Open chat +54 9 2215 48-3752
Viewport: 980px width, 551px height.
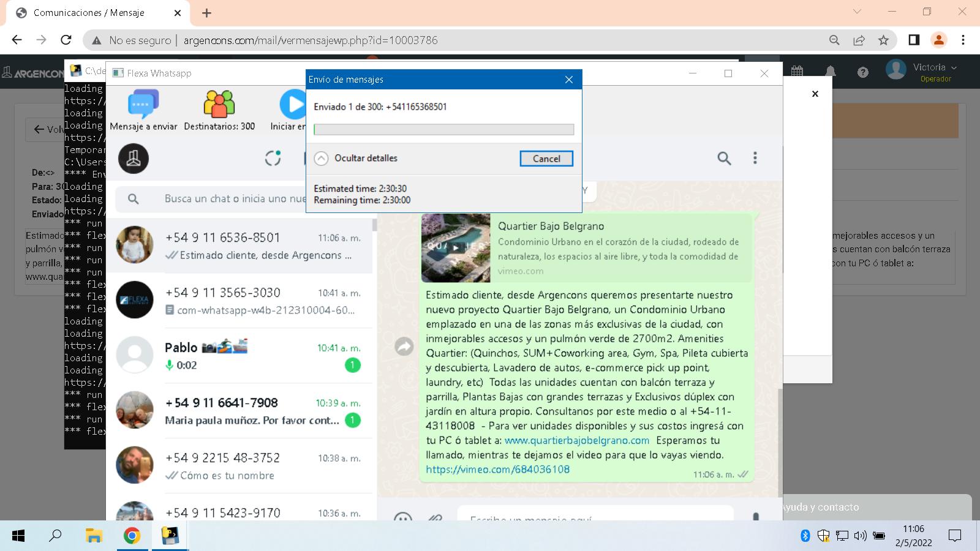pyautogui.click(x=239, y=466)
